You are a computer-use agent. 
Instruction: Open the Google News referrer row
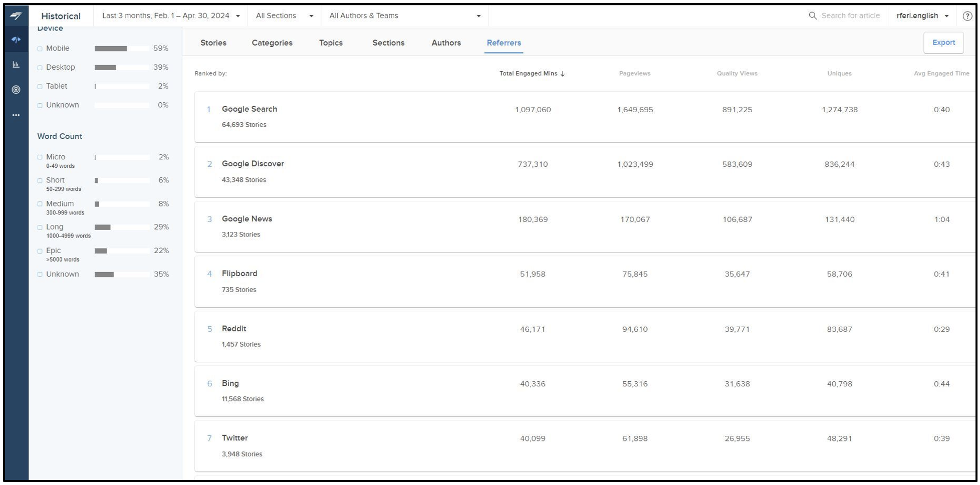tap(585, 226)
